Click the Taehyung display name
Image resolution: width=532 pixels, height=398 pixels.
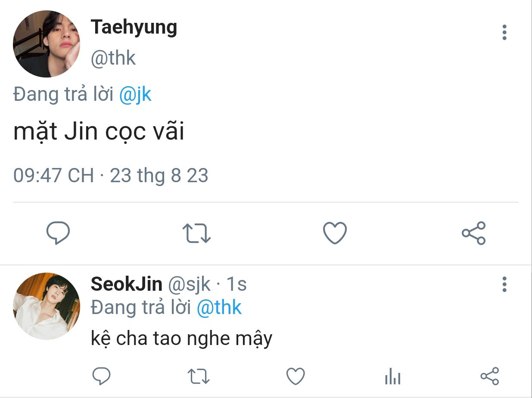134,28
